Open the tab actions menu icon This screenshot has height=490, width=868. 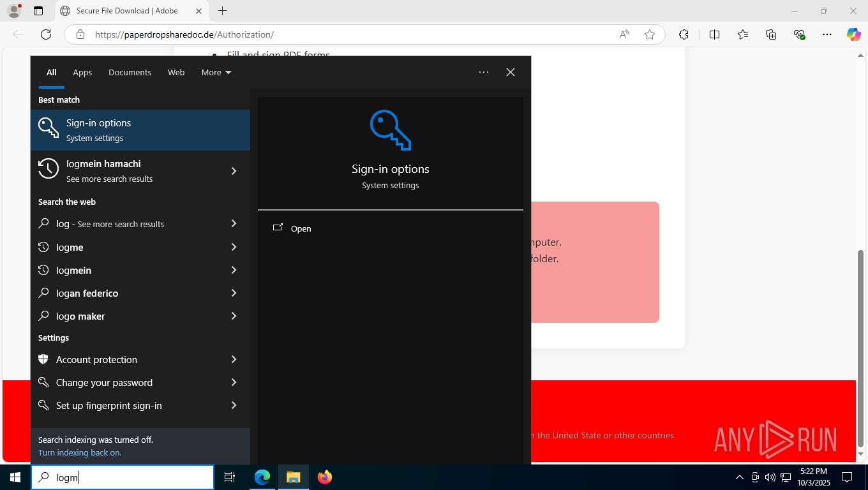[38, 11]
